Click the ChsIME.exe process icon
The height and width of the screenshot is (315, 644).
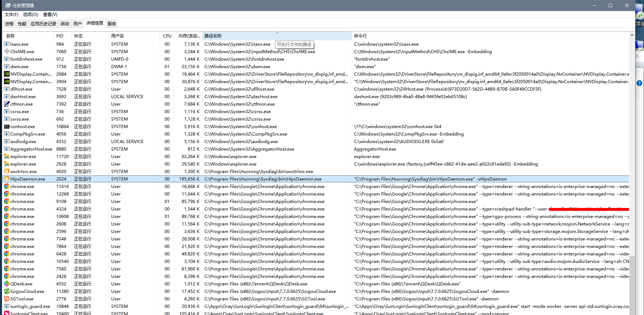click(x=6, y=52)
